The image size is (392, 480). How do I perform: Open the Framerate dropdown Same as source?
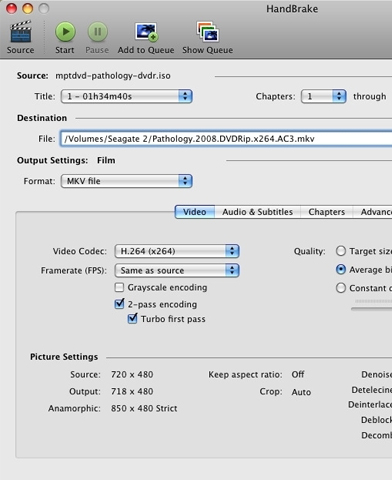click(177, 270)
